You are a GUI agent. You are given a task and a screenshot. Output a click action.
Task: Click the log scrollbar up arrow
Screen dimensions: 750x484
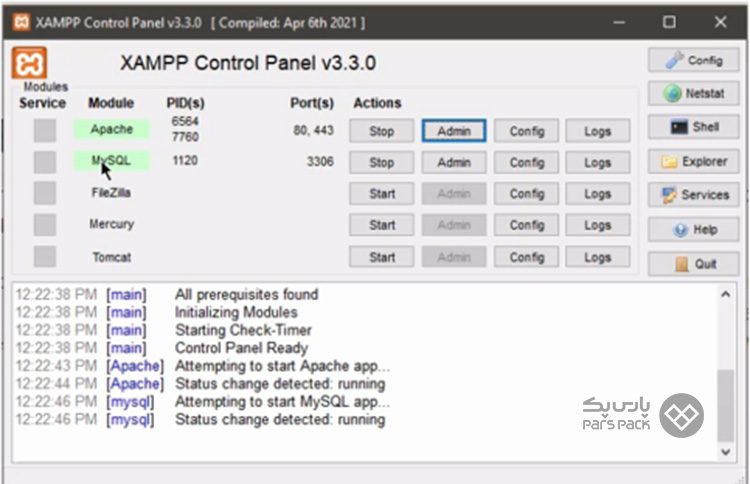(x=726, y=295)
